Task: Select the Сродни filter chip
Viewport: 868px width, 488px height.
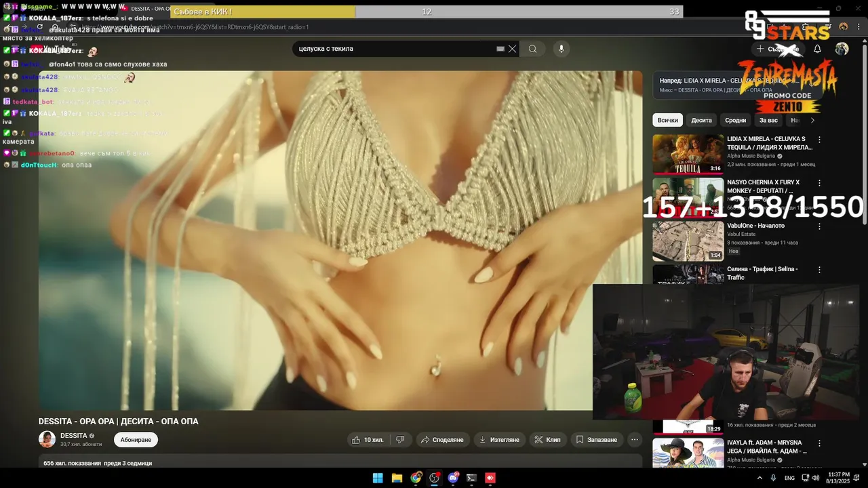Action: point(735,120)
